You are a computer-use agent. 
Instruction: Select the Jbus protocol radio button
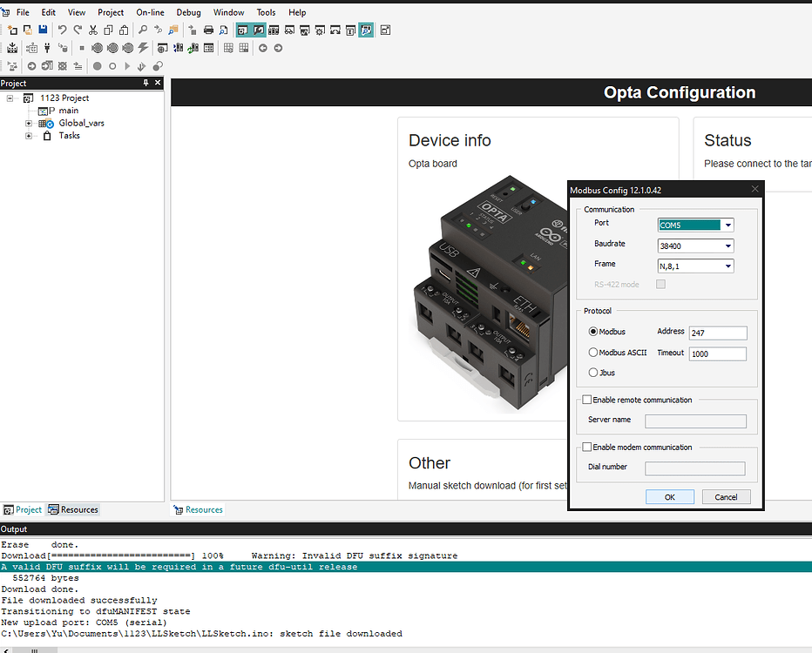tap(593, 373)
